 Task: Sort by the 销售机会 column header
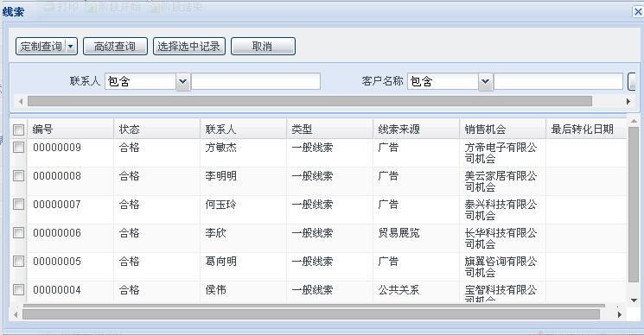point(502,130)
